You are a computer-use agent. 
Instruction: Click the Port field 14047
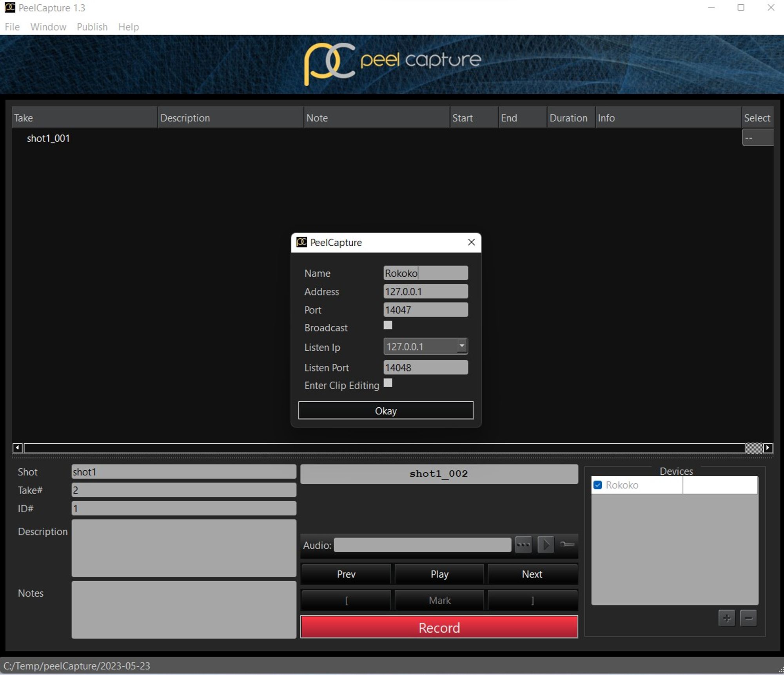coord(426,310)
